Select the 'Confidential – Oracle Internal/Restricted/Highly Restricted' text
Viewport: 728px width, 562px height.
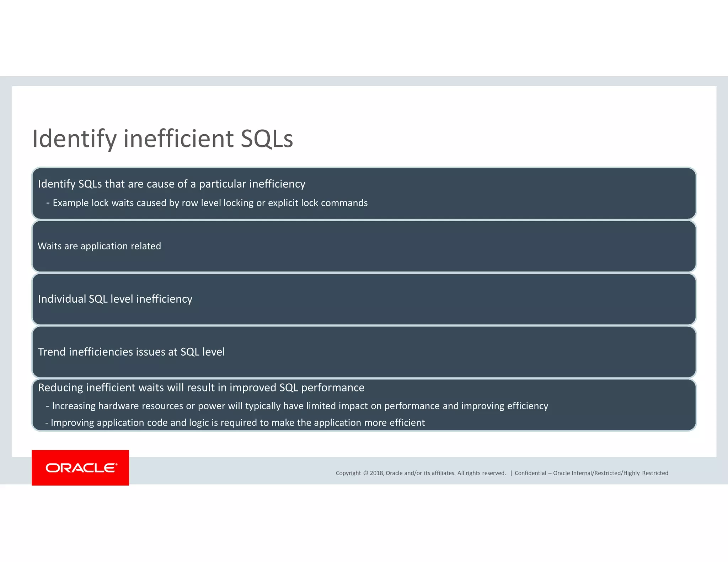click(591, 473)
